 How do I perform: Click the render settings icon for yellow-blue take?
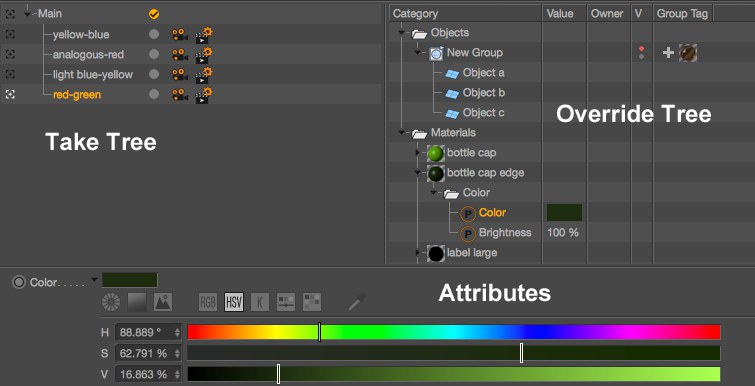point(203,35)
